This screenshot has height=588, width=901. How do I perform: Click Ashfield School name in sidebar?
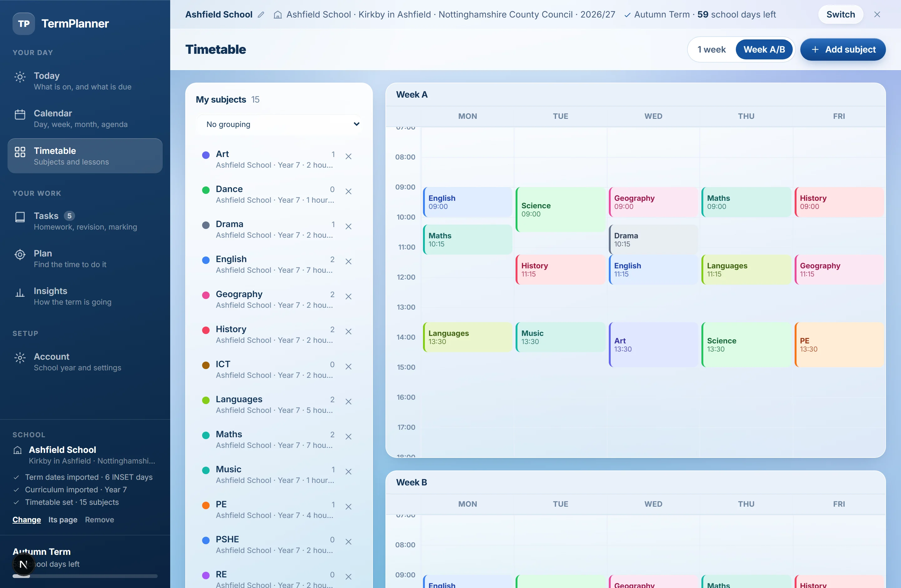pyautogui.click(x=63, y=449)
